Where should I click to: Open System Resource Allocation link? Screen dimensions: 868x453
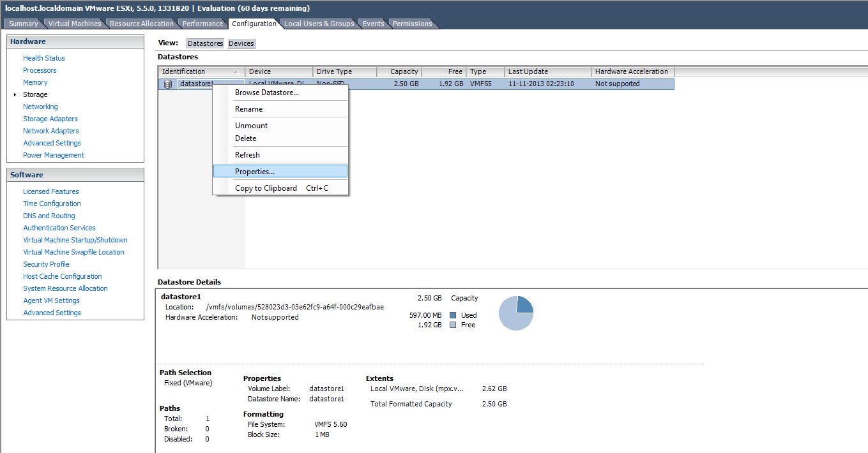65,288
